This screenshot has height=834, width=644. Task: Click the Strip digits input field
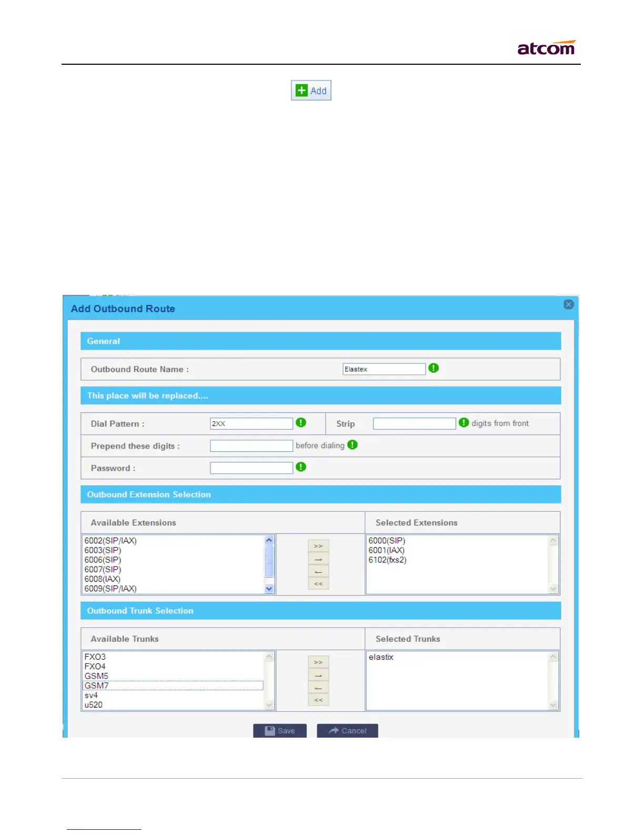tap(415, 423)
